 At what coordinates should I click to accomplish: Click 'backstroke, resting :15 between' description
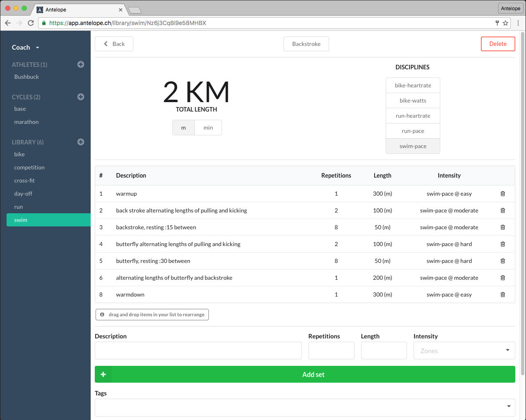click(x=156, y=227)
